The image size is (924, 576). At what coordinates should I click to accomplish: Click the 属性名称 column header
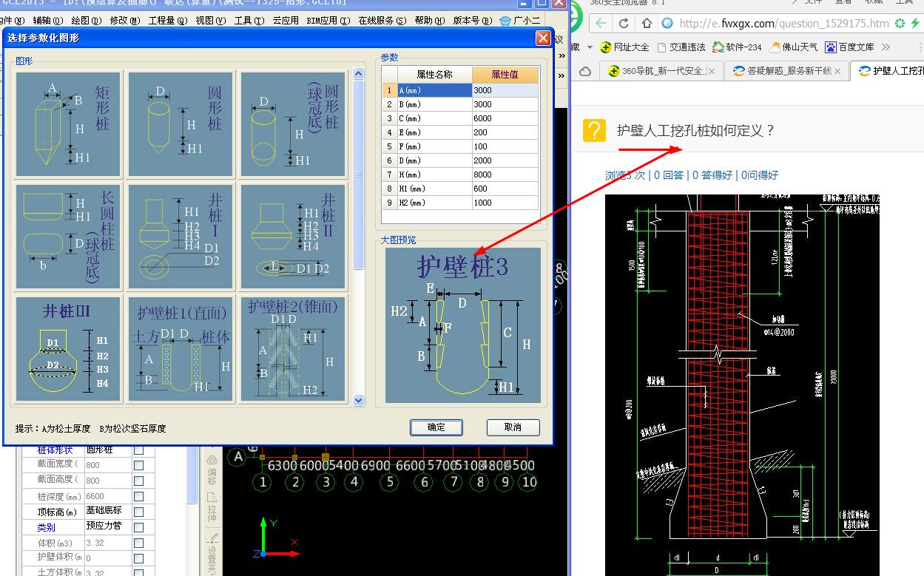tap(434, 75)
